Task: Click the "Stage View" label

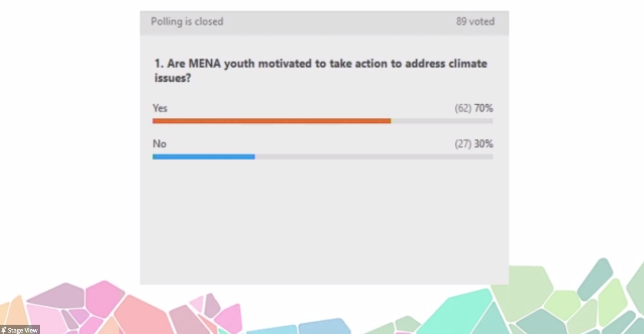Action: pos(22,331)
